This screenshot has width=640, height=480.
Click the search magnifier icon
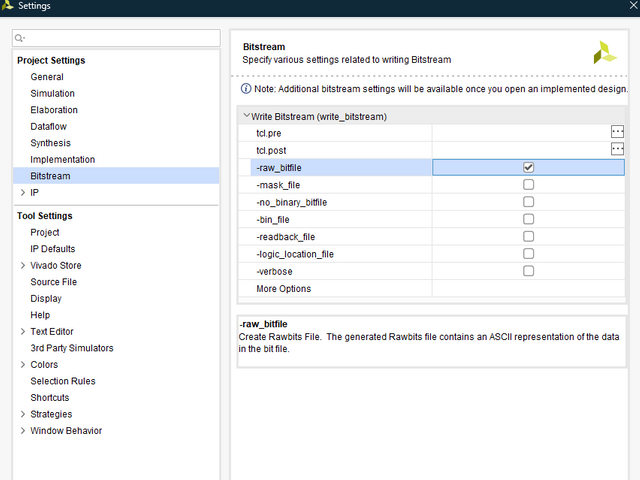coord(20,38)
